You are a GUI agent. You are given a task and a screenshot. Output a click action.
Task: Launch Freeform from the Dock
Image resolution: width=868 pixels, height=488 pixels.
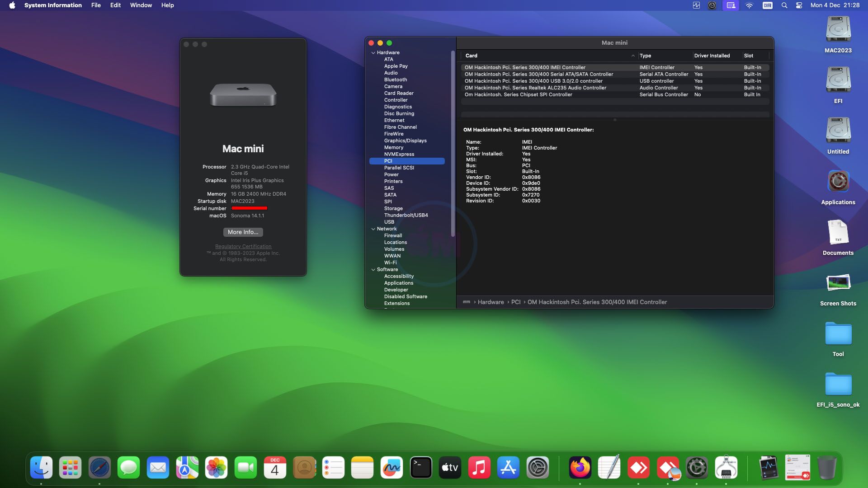click(392, 468)
